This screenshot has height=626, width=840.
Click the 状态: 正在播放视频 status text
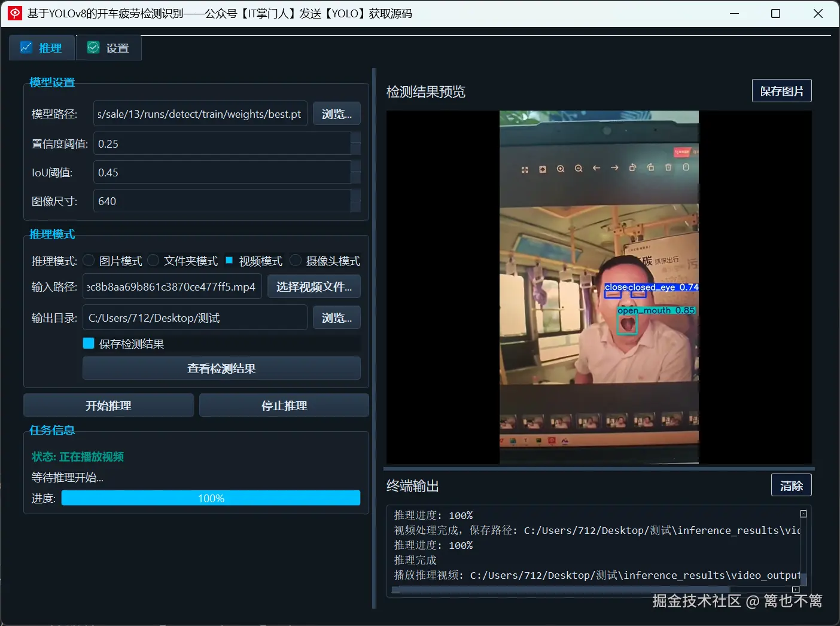click(78, 456)
